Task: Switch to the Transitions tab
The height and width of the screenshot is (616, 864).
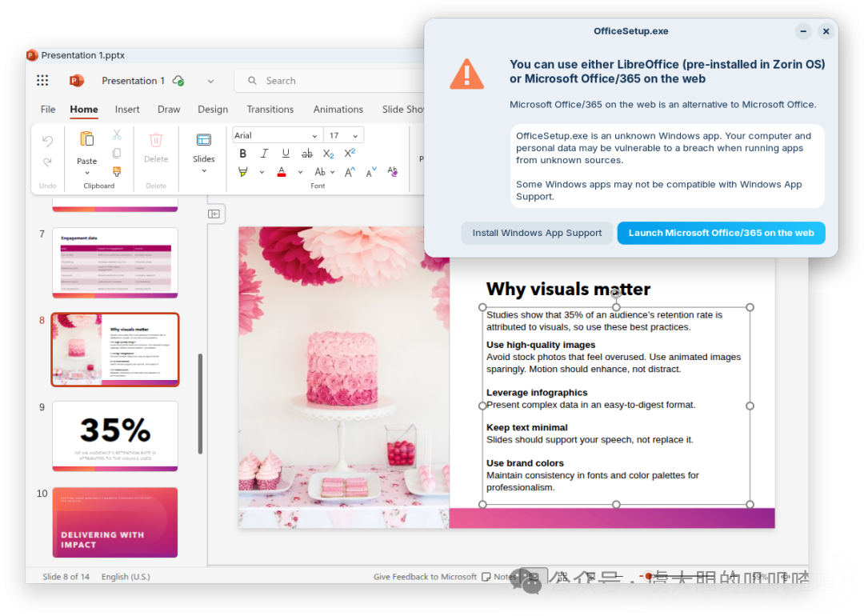Action: 270,109
